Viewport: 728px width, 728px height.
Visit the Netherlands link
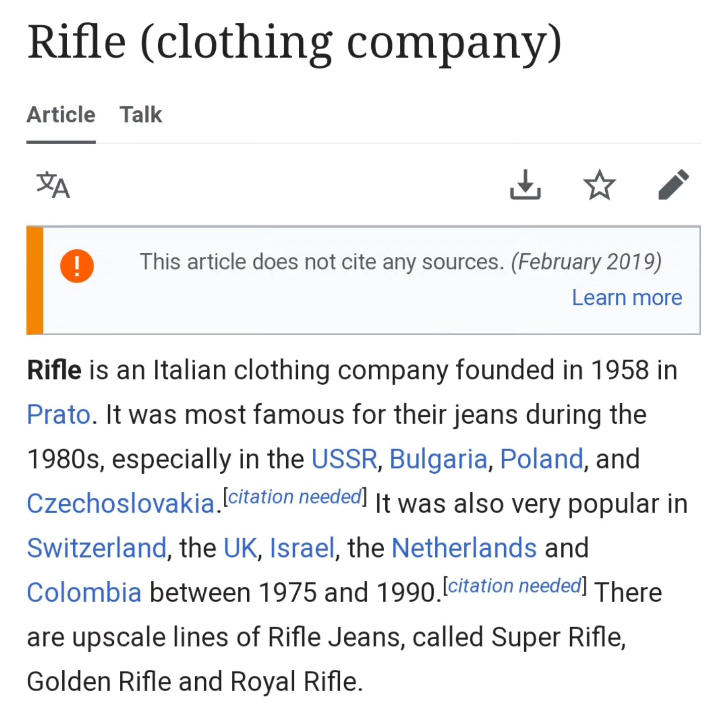[x=464, y=548]
